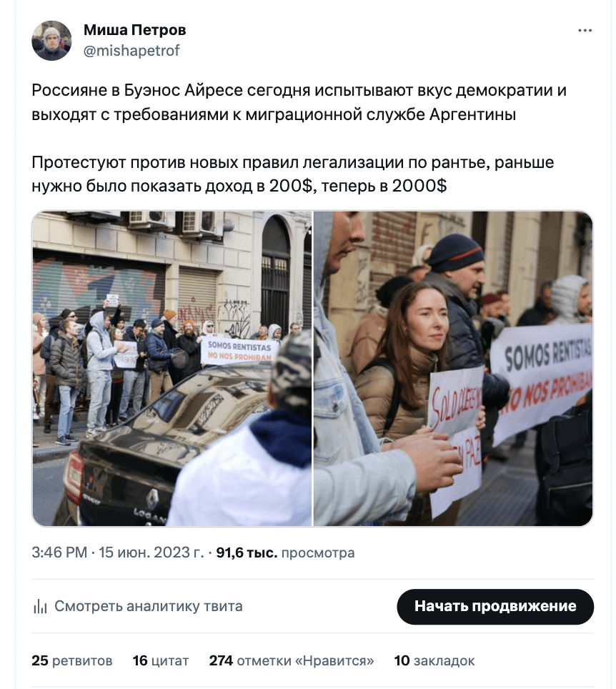
Task: View the 25 ретвитов list
Action: [72, 660]
